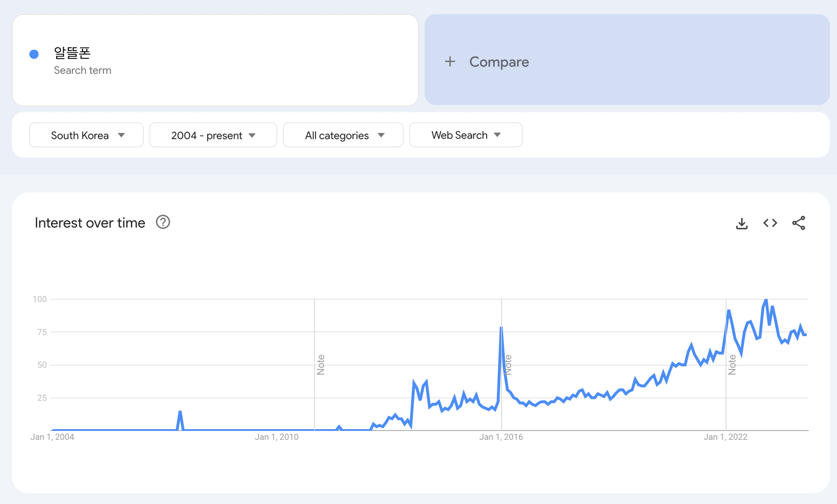Add a Compare search term
The width and height of the screenshot is (837, 504).
[x=499, y=62]
